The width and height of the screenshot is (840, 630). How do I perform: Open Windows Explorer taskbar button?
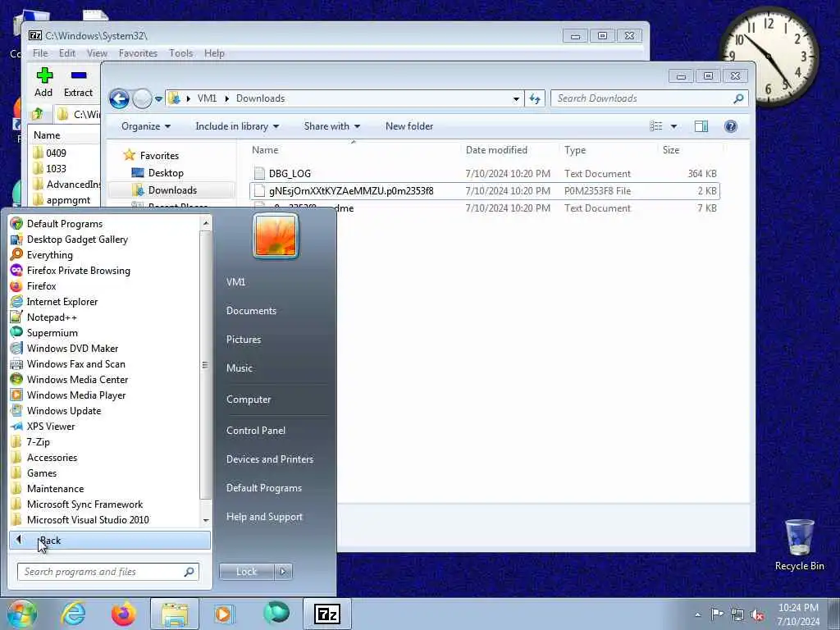point(175,614)
